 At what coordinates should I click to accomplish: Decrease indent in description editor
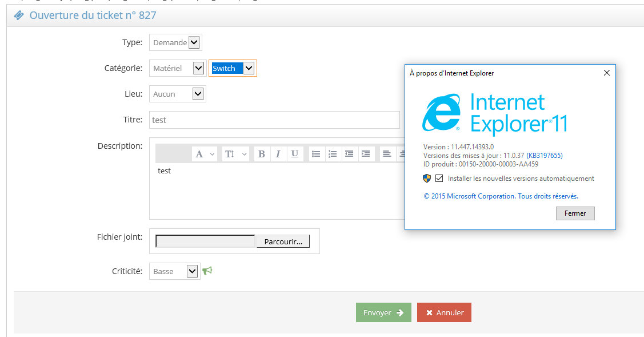[349, 154]
